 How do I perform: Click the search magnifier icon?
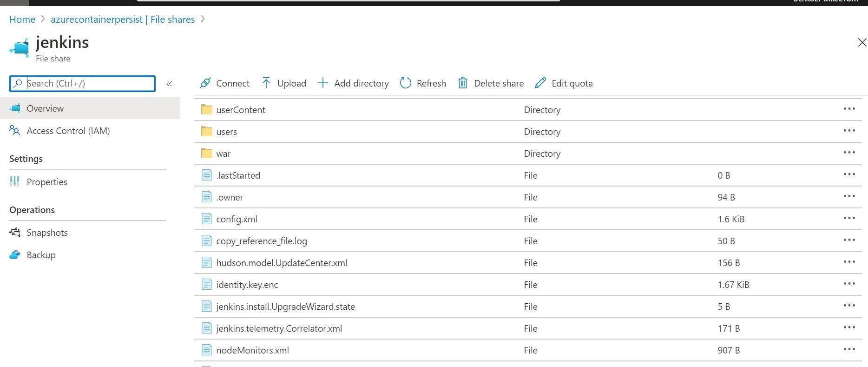coord(18,83)
